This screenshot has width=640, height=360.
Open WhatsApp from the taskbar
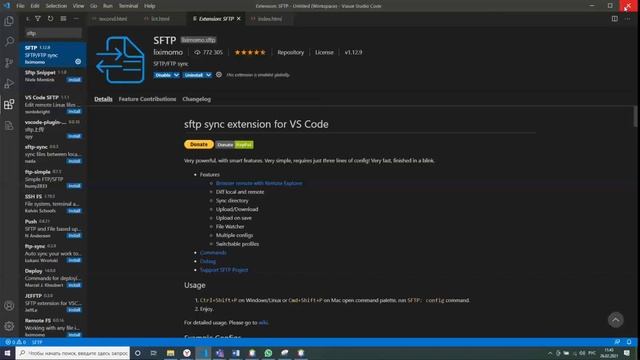coord(268,353)
